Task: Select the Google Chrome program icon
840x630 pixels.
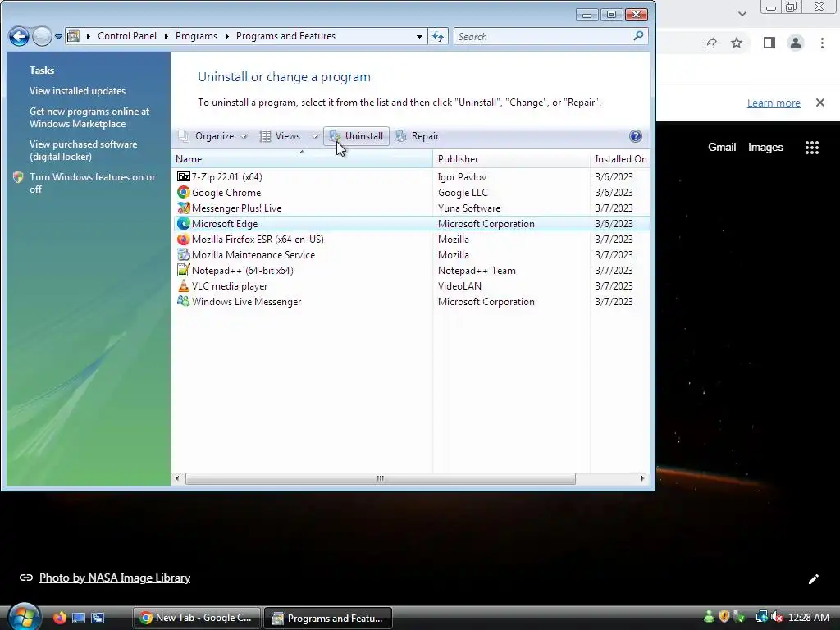Action: point(184,192)
